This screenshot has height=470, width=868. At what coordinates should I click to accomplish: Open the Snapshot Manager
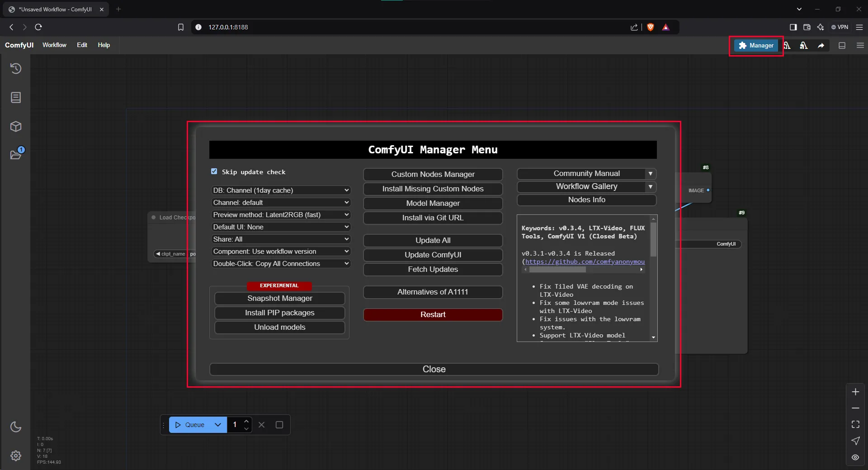[280, 299]
